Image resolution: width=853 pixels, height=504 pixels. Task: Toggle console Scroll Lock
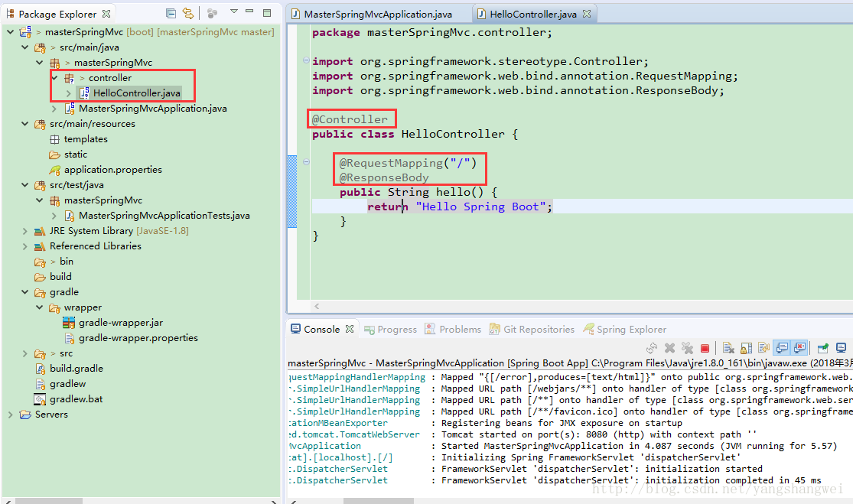click(746, 348)
